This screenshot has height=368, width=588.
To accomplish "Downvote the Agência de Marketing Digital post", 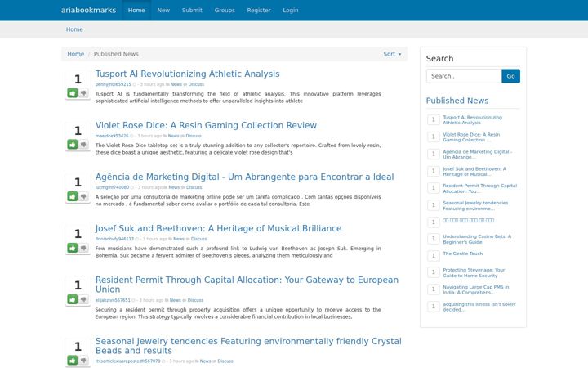I will click(x=83, y=196).
